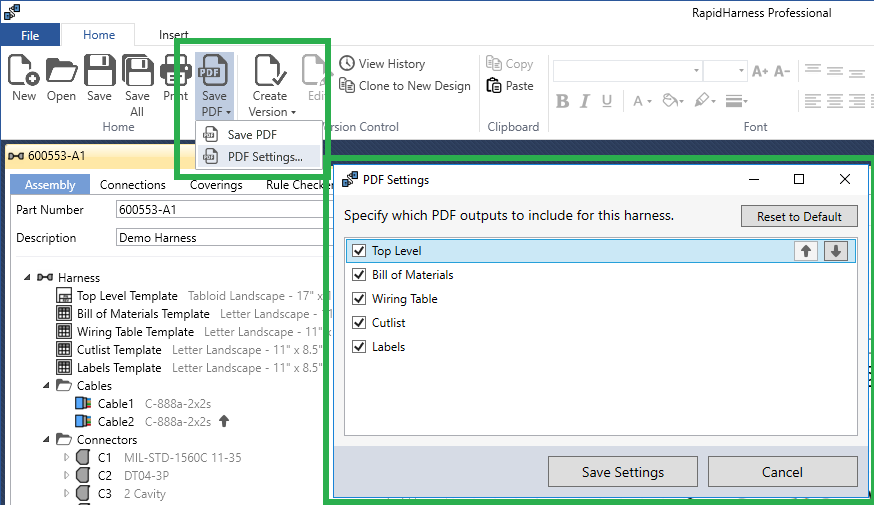Click the Save All icon

click(137, 70)
